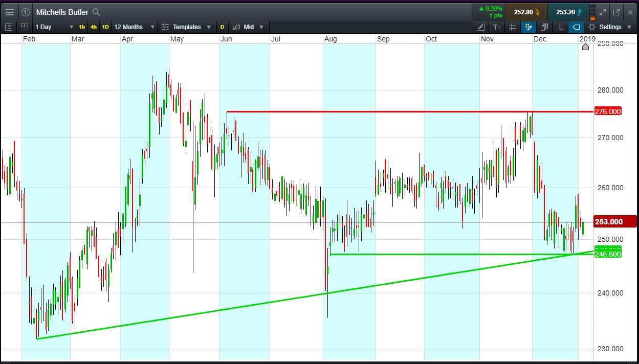
Task: Click the Aug label on time axis
Action: pos(330,39)
